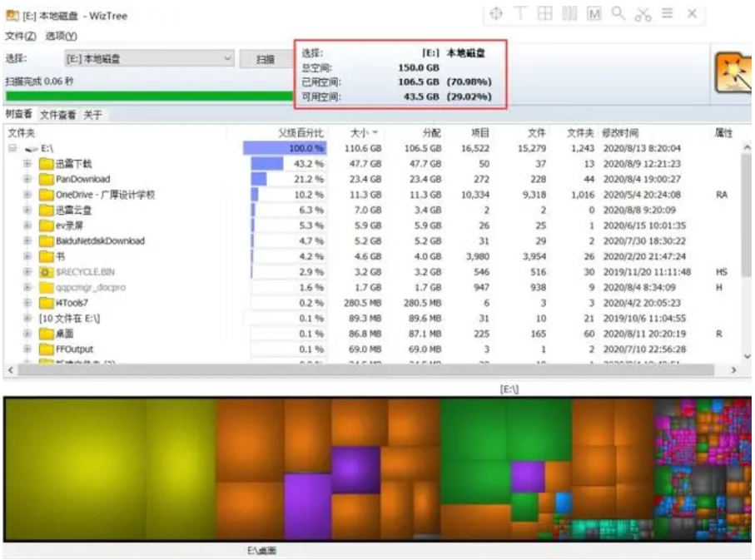Switch to the 文件查看 tab
The height and width of the screenshot is (560, 755).
pos(57,115)
